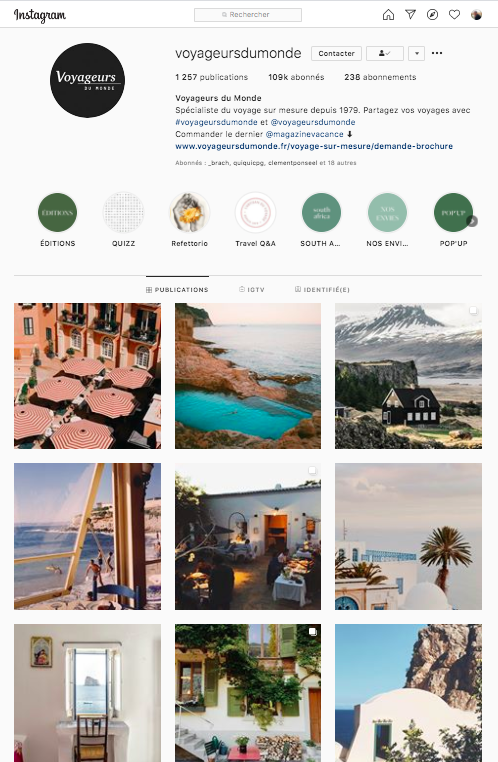498x762 pixels.
Task: Show more highlights with the right arrow
Action: click(472, 221)
